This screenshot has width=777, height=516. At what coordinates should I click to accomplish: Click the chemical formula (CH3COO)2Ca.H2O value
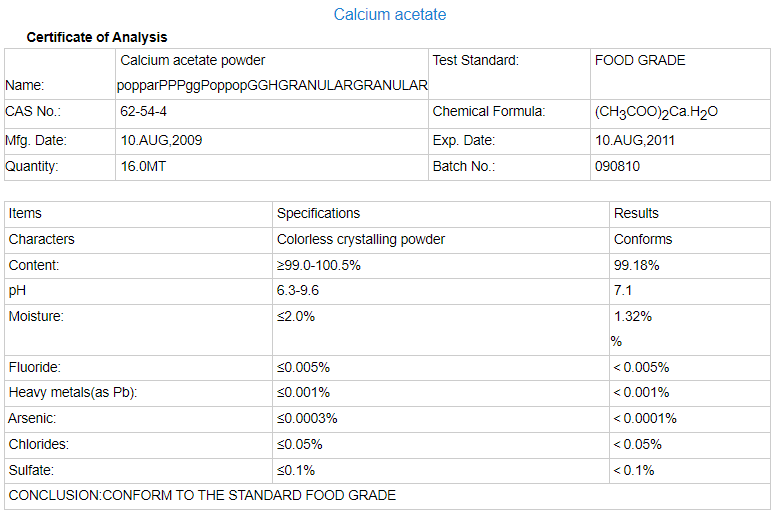click(656, 112)
